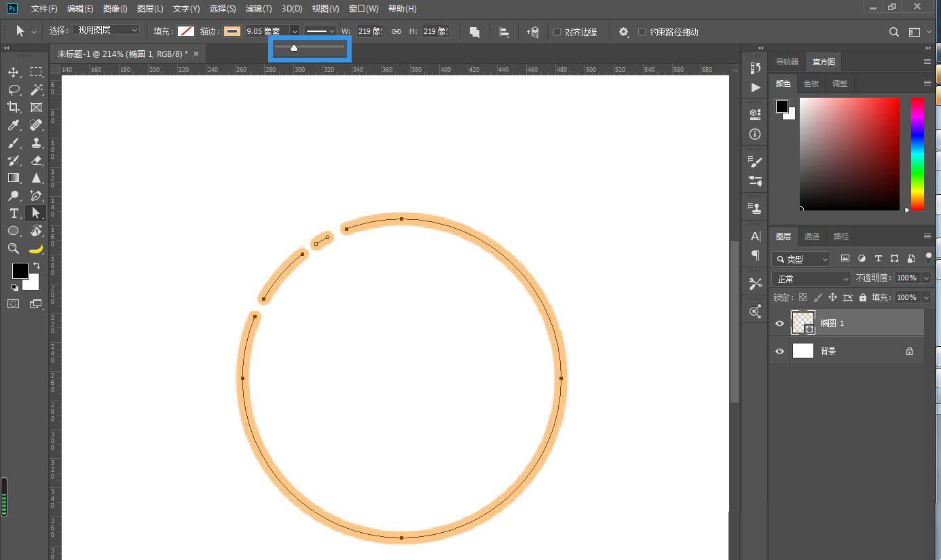Image resolution: width=941 pixels, height=560 pixels.
Task: Open the tool preset picker arrow
Action: (34, 32)
